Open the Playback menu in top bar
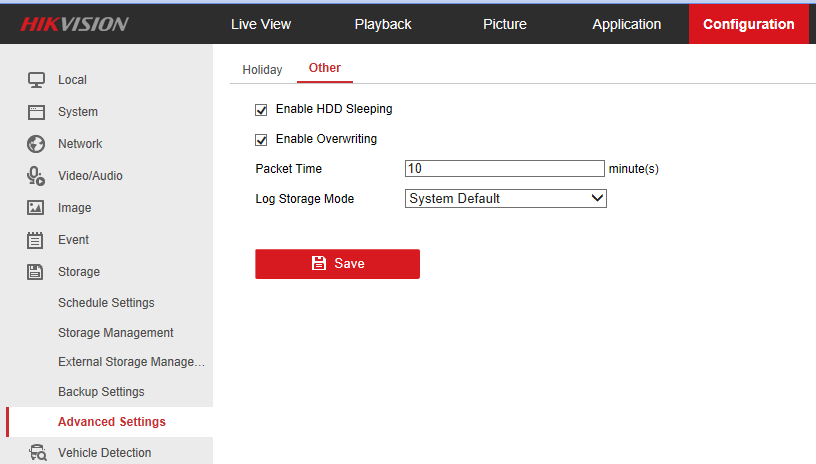 (x=383, y=24)
